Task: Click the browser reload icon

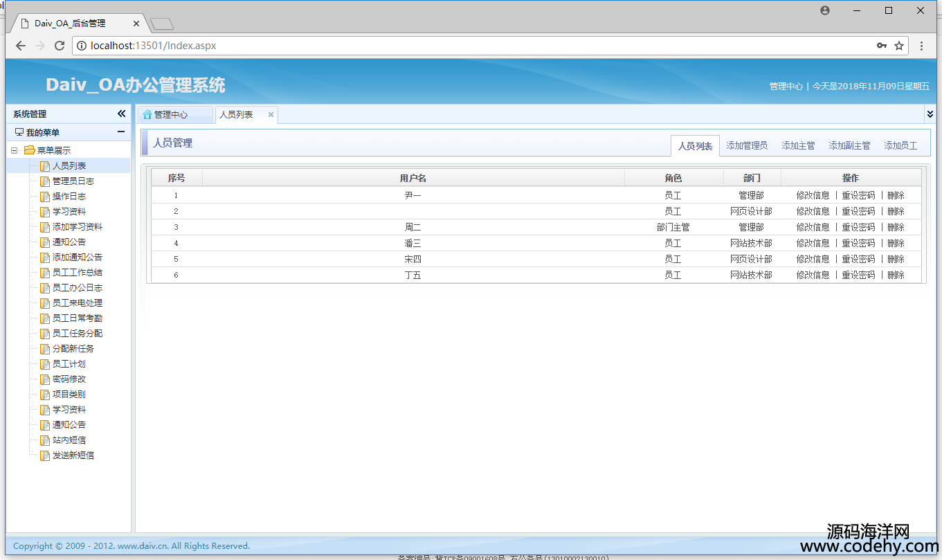Action: click(x=60, y=46)
